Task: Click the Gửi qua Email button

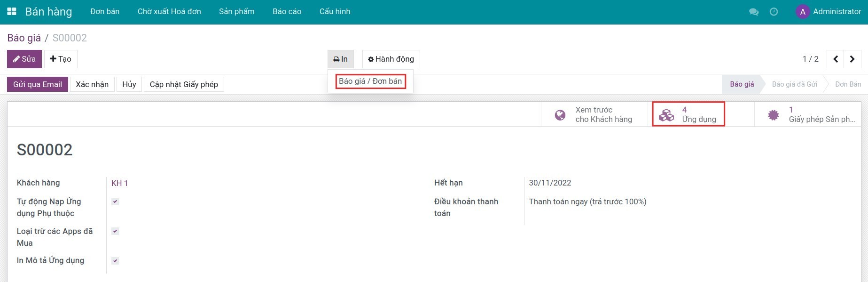Action: click(x=38, y=84)
